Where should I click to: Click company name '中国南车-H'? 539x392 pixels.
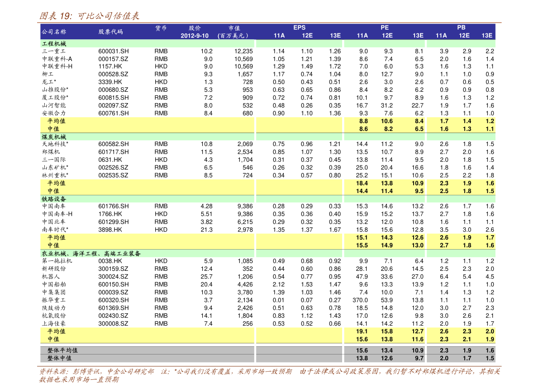57,214
